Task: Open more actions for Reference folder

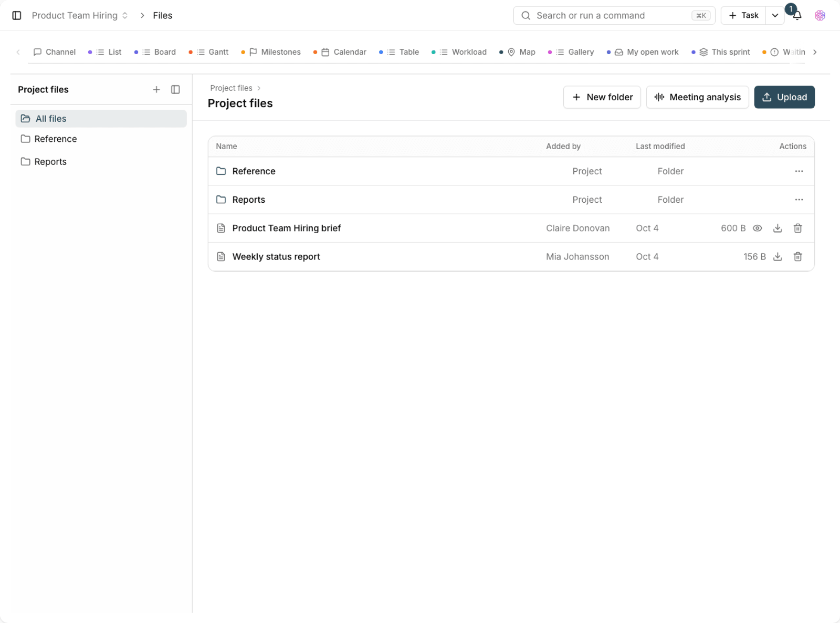Action: tap(799, 171)
